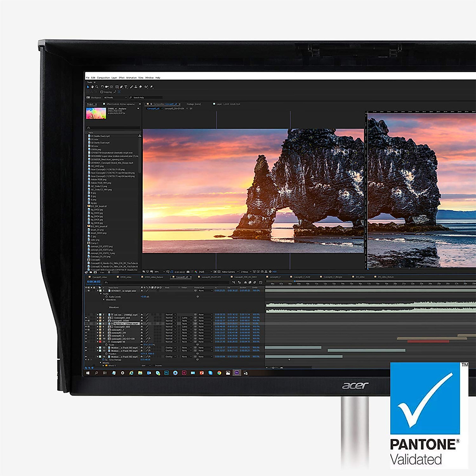Open After Effects from the Windows taskbar
Image resolution: width=476 pixels, height=476 pixels.
[x=236, y=372]
